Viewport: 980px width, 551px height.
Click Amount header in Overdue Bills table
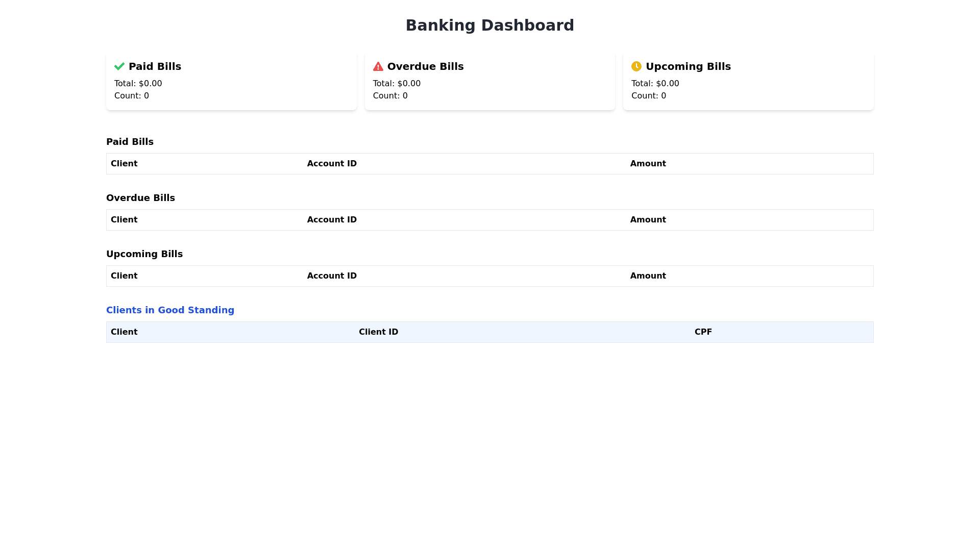(648, 220)
